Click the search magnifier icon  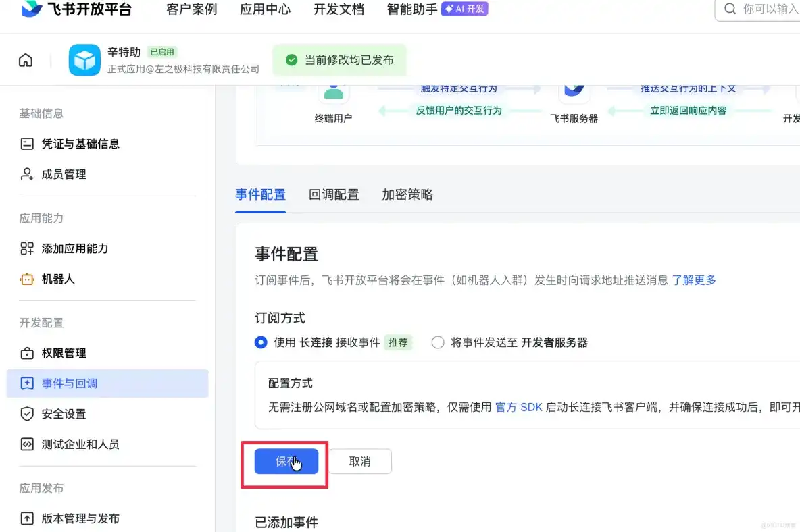click(x=730, y=9)
